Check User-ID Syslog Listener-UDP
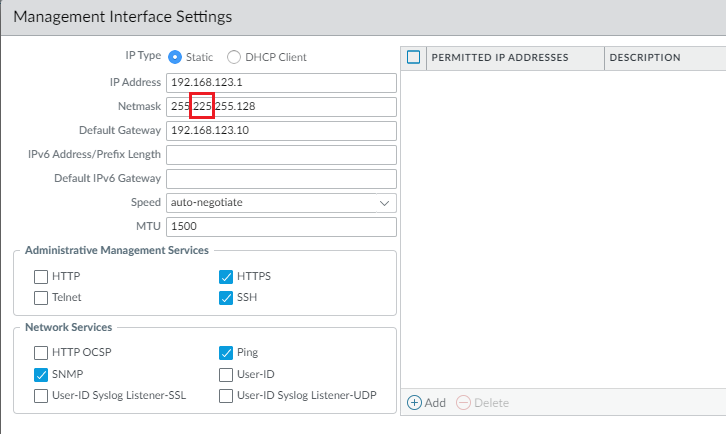Viewport: 726px width, 434px height. click(x=226, y=395)
